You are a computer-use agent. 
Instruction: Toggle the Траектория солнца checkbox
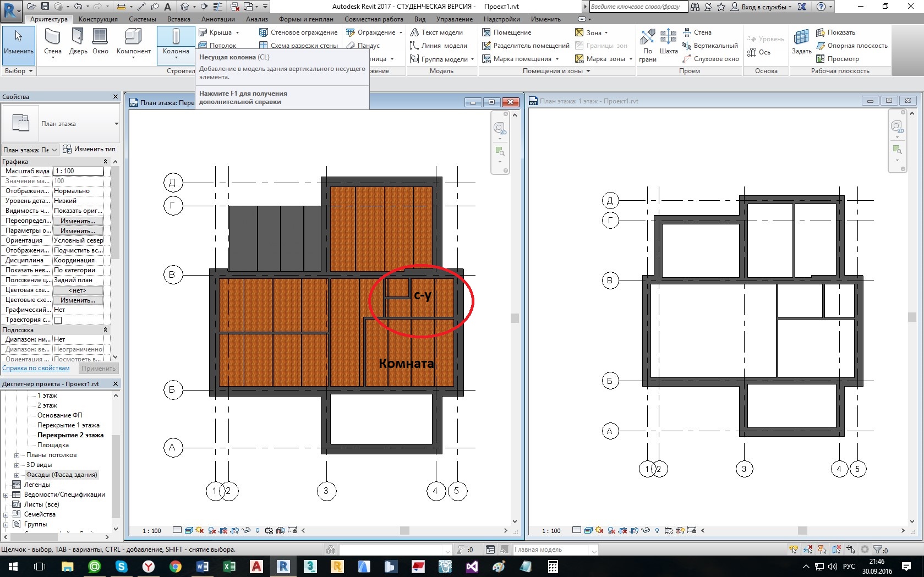pos(58,320)
